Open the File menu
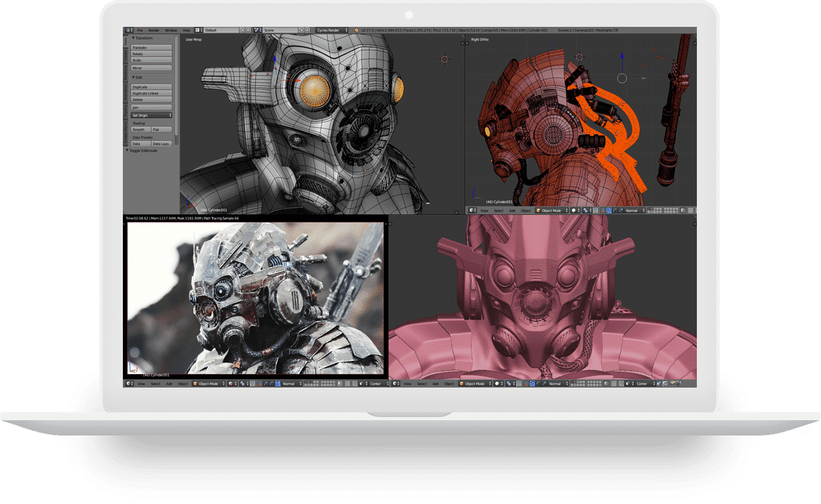Image resolution: width=821 pixels, height=504 pixels. point(140,30)
